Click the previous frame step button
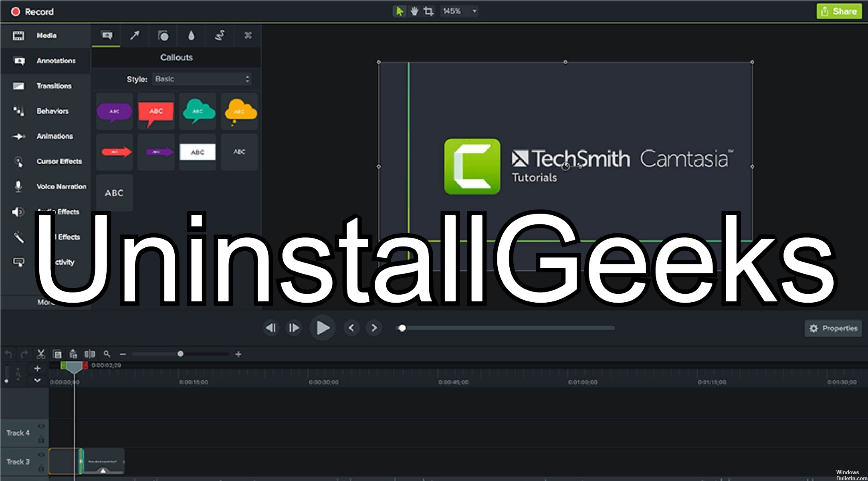868x481 pixels. [x=271, y=328]
